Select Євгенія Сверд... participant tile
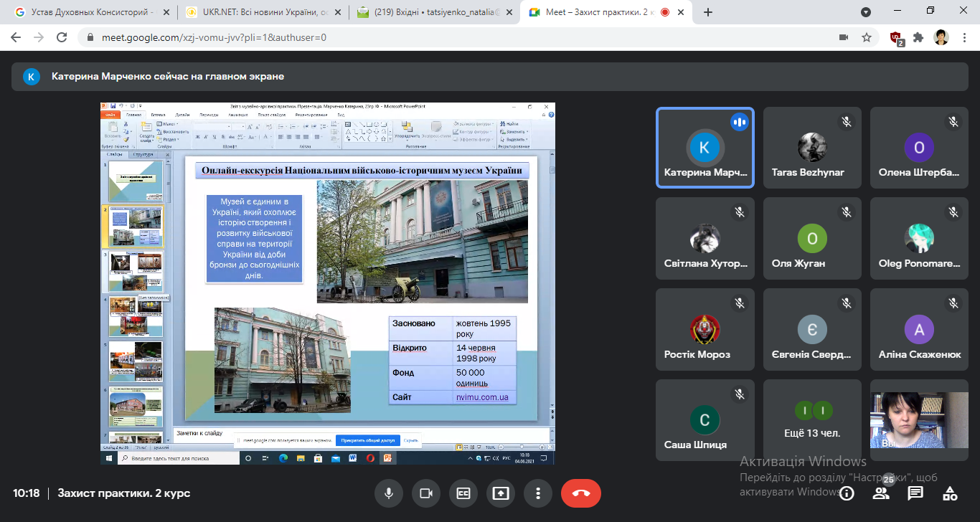This screenshot has height=522, width=980. [812, 330]
